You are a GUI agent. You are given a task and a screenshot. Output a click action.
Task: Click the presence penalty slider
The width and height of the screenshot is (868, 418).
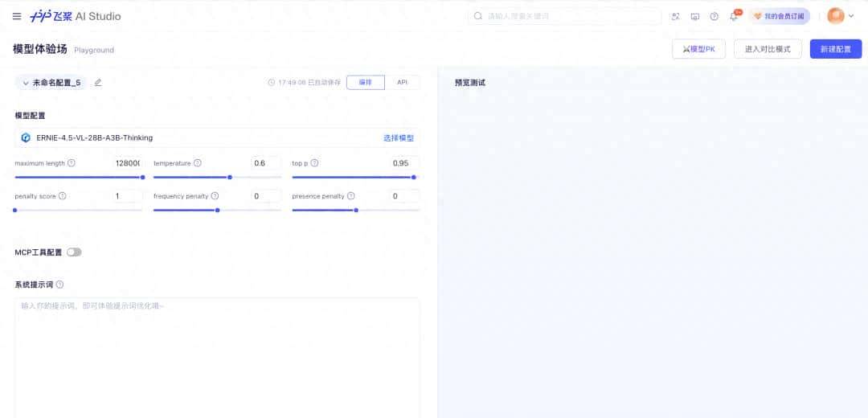pyautogui.click(x=355, y=211)
